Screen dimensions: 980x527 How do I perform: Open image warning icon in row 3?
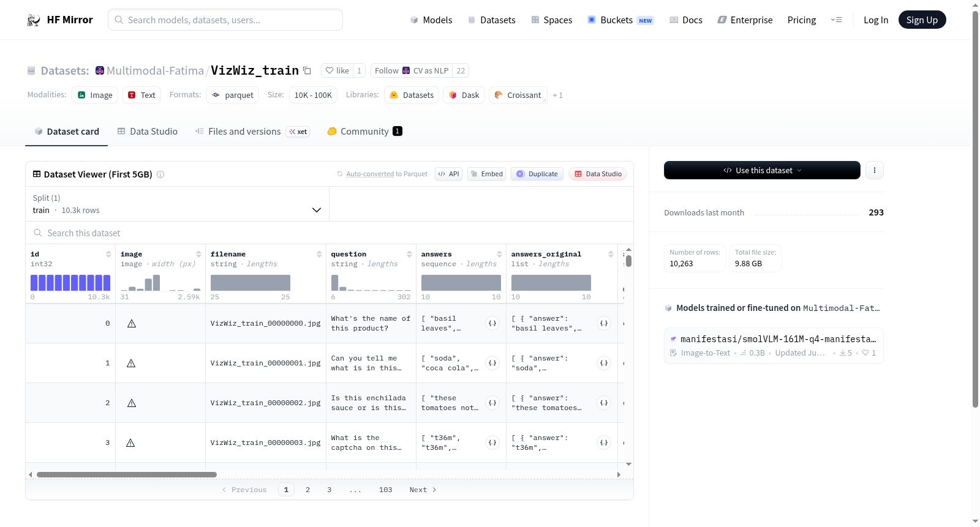[x=130, y=443]
